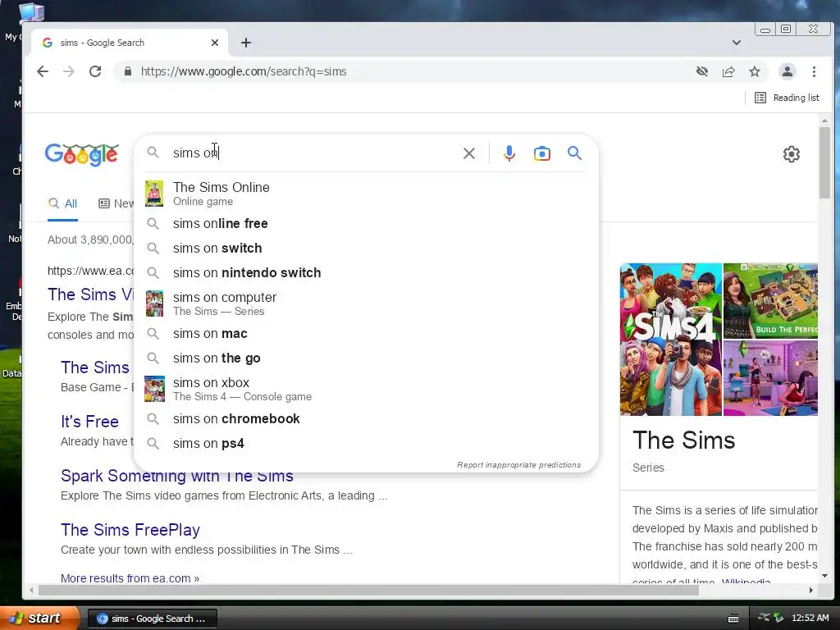Click Report inappropriate predictions

point(518,464)
